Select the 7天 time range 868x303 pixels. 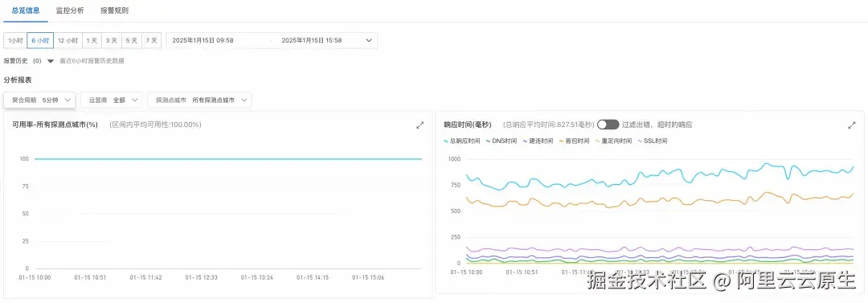click(x=151, y=40)
